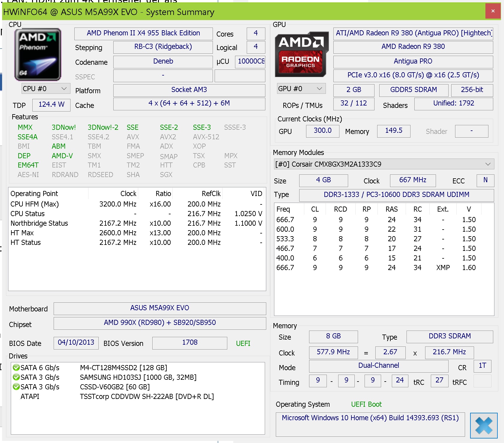504x443 pixels.
Task: Click the Cores count field
Action: (256, 34)
